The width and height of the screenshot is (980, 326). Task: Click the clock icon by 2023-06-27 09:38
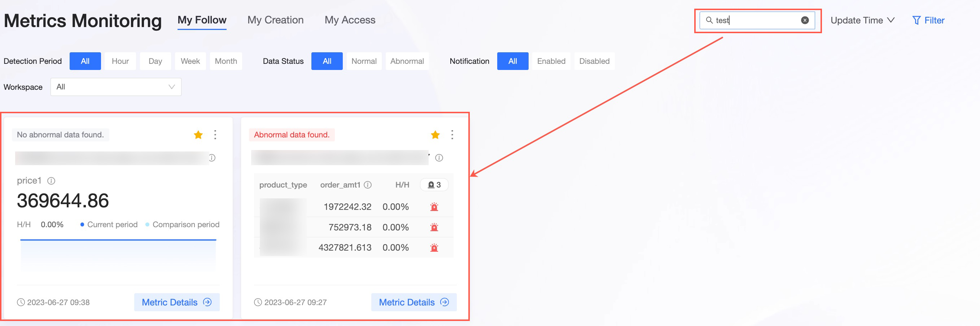[x=21, y=303]
